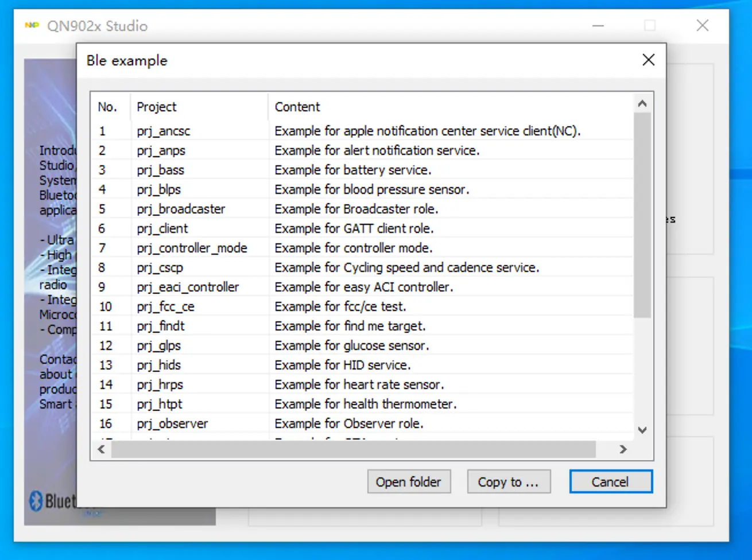Screen dimensions: 752x560
Task: Click the Copy to ... button
Action: (509, 481)
